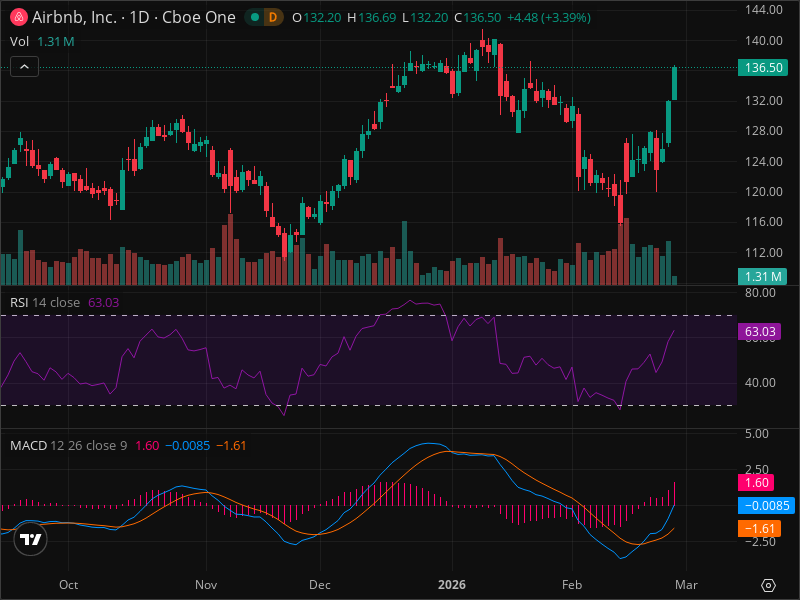Image resolution: width=800 pixels, height=600 pixels.
Task: Click the 40.00 RSI scale value
Action: point(760,383)
